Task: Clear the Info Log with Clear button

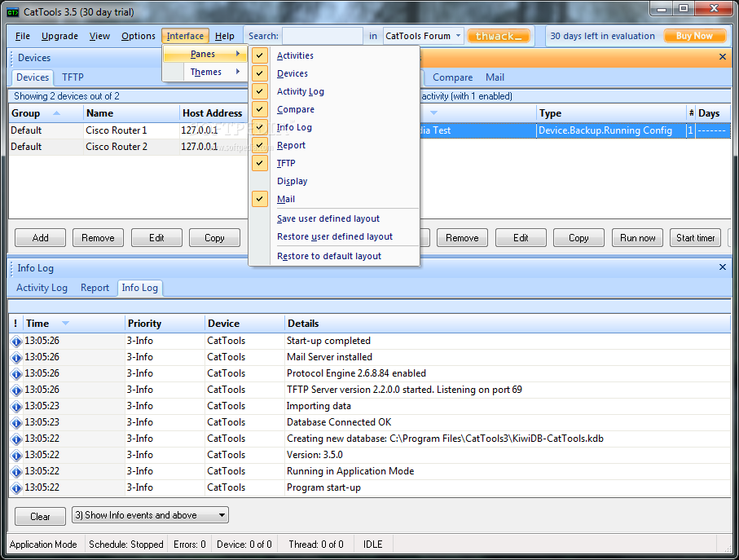Action: tap(40, 517)
